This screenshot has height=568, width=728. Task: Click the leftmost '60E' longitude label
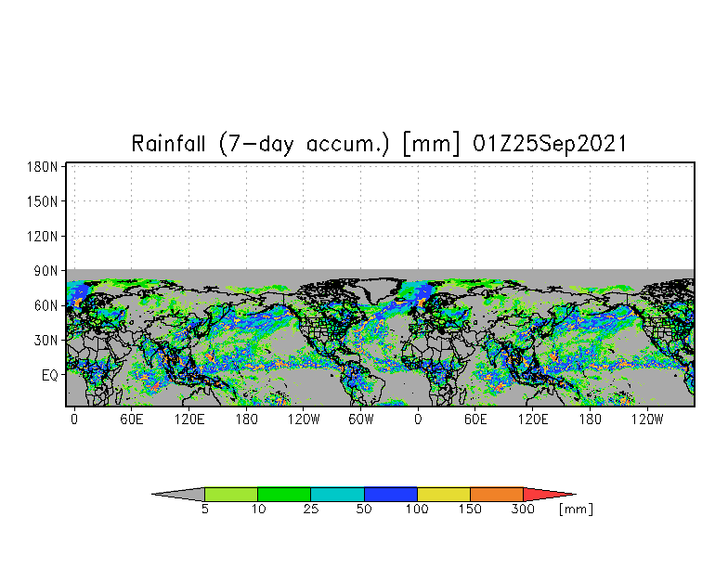coord(132,420)
